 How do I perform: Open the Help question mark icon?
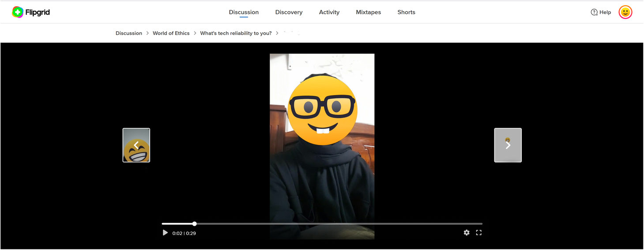pyautogui.click(x=594, y=12)
